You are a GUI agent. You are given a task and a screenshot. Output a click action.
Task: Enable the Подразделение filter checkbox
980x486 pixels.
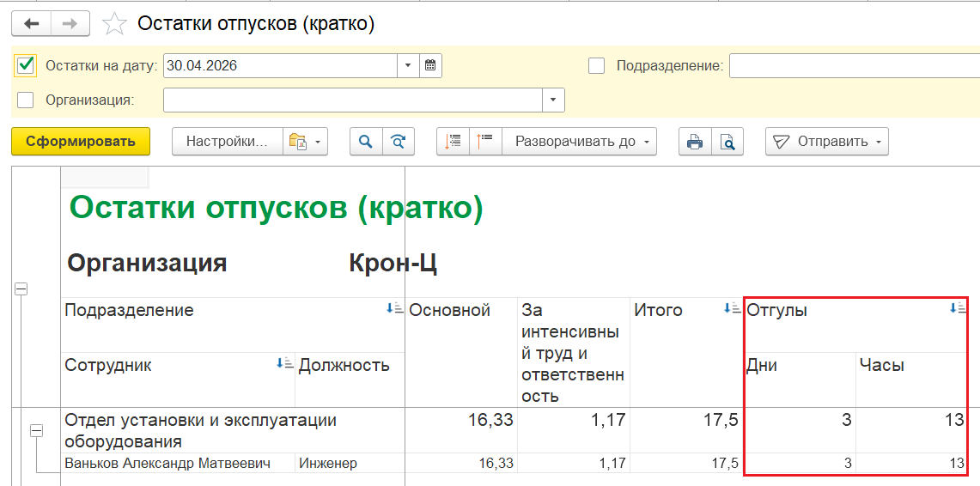(597, 65)
